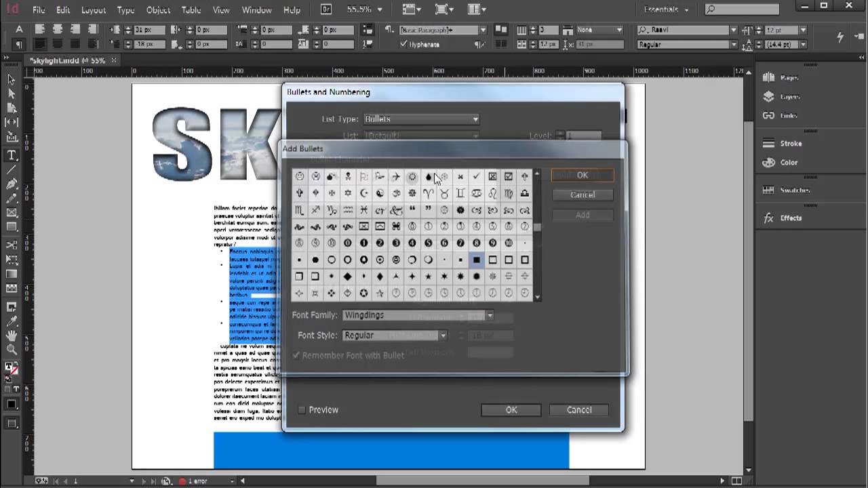Open the Layout menu
Image resolution: width=868 pixels, height=488 pixels.
94,10
